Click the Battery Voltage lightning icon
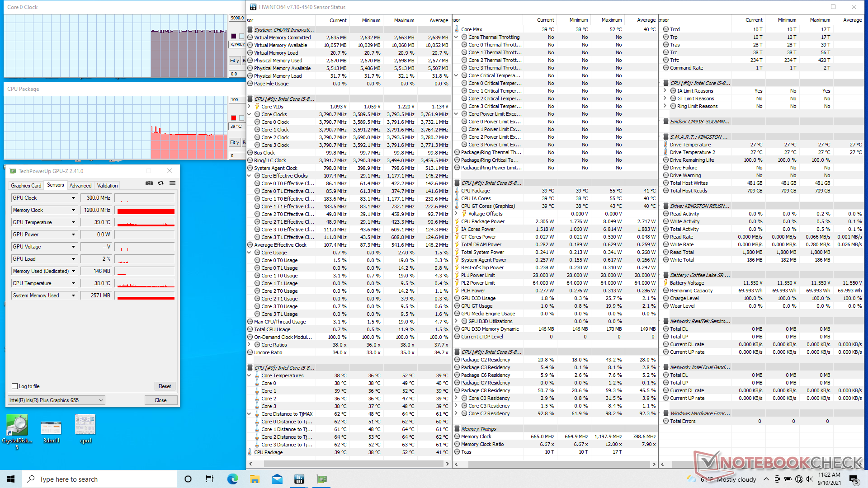Viewport: 868px width, 488px height. pos(666,283)
